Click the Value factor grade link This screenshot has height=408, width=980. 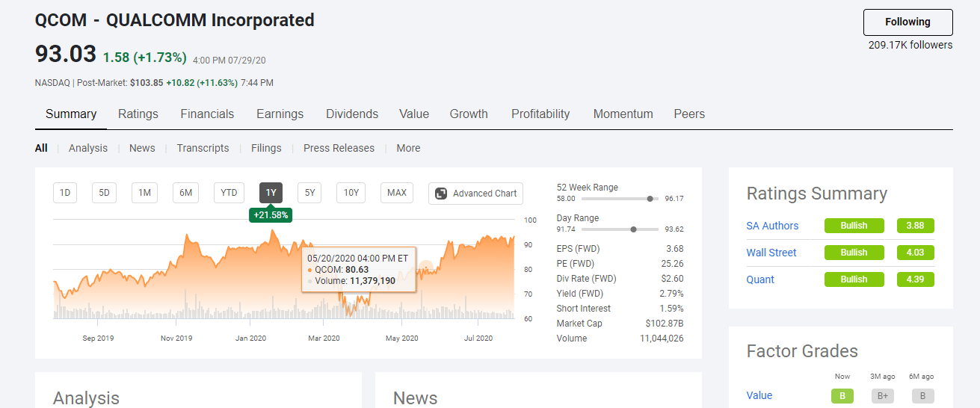[759, 395]
